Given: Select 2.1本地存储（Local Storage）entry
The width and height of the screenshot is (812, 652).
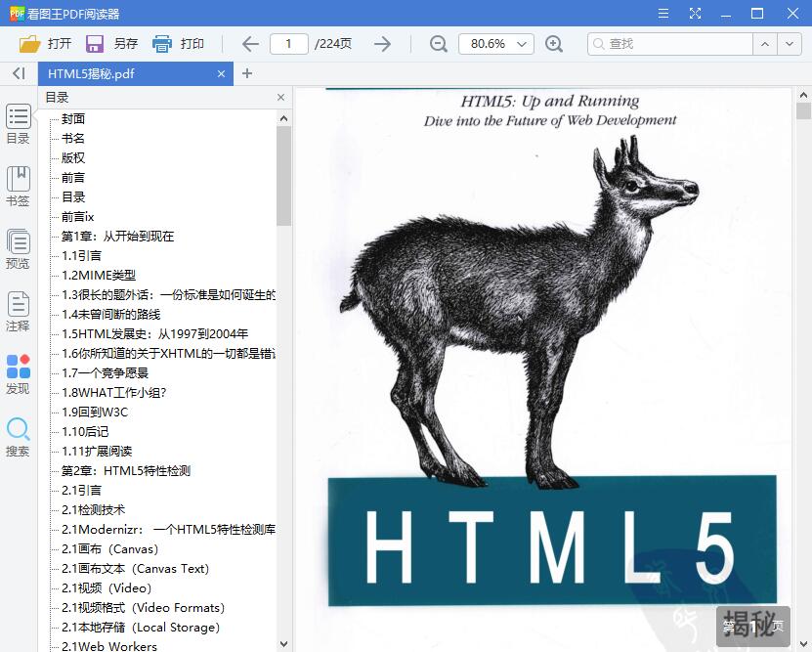Looking at the screenshot, I should point(141,628).
